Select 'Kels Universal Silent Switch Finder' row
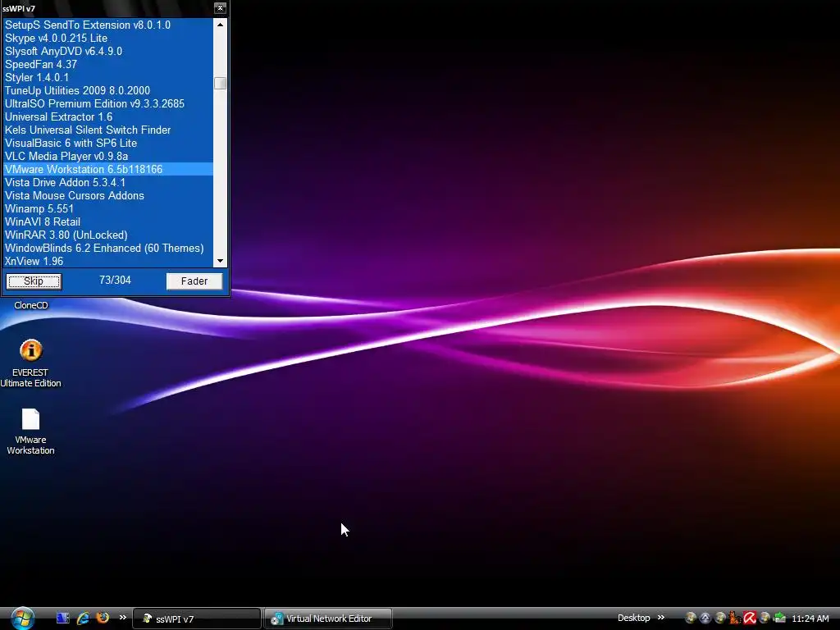The height and width of the screenshot is (630, 840). 108,130
